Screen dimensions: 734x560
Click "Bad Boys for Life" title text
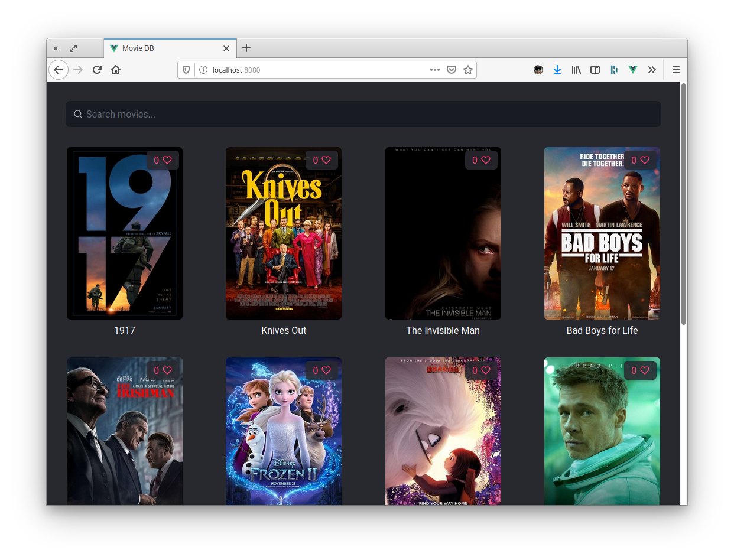pos(602,330)
